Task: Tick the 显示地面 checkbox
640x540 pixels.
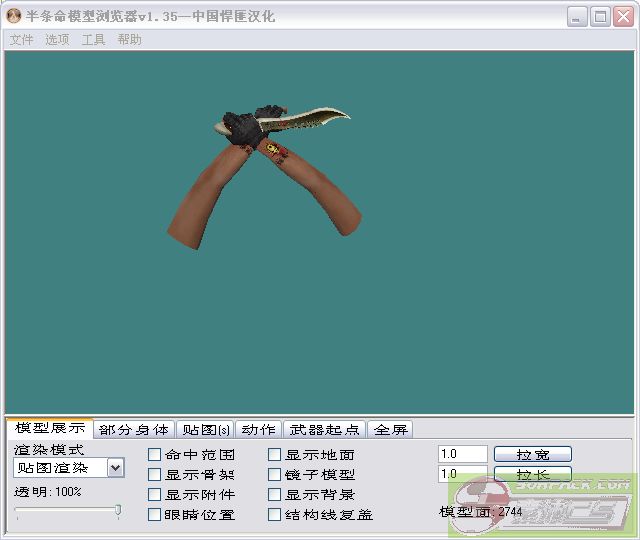Action: coord(275,455)
